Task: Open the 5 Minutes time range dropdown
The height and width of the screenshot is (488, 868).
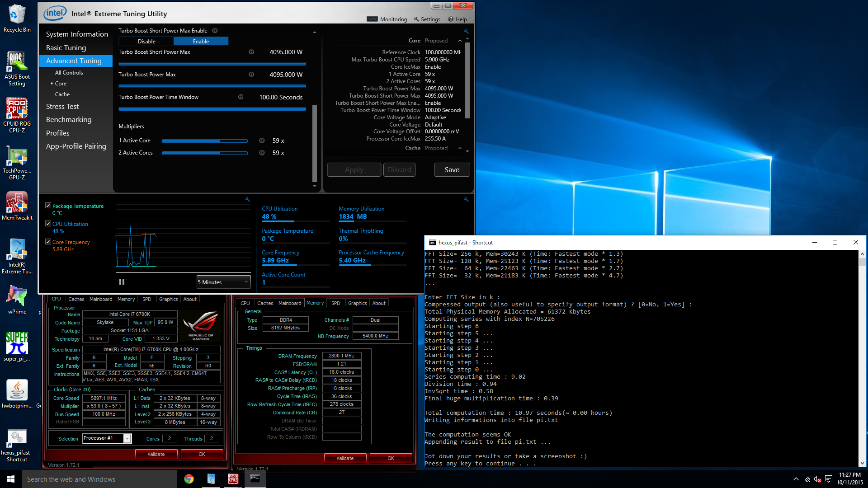Action: [x=223, y=282]
